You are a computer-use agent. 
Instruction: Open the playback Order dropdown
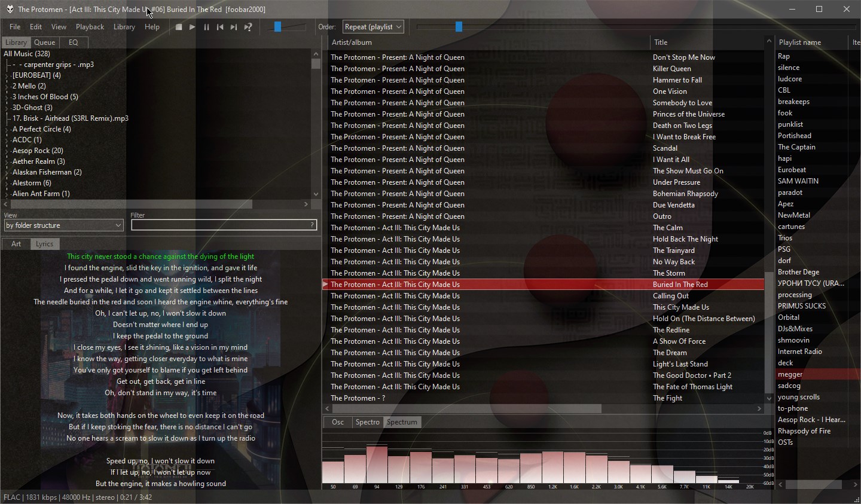click(373, 27)
